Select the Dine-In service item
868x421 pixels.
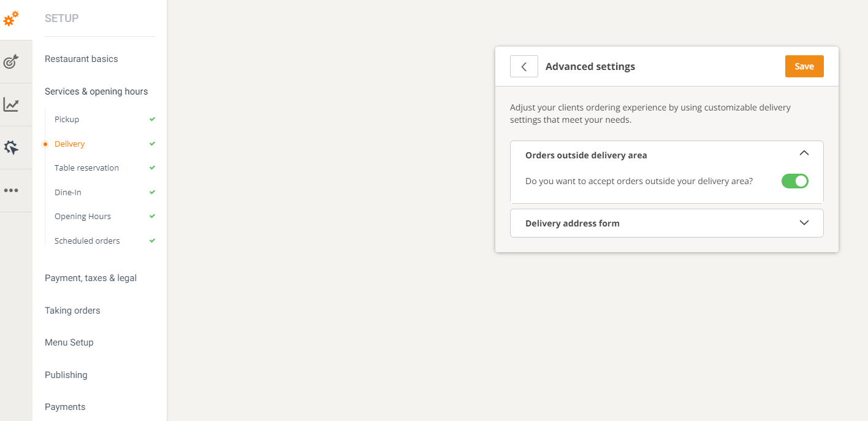[66, 192]
